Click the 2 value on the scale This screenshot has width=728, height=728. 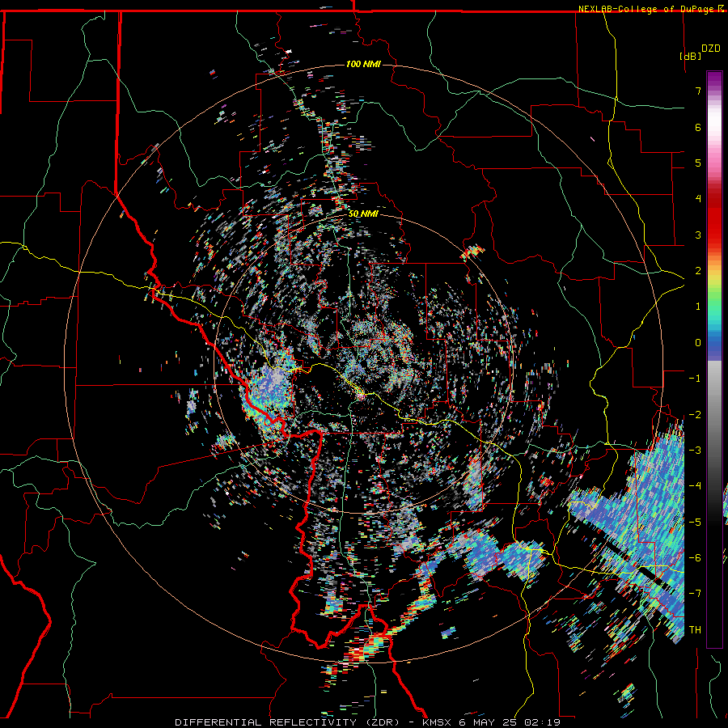[698, 271]
